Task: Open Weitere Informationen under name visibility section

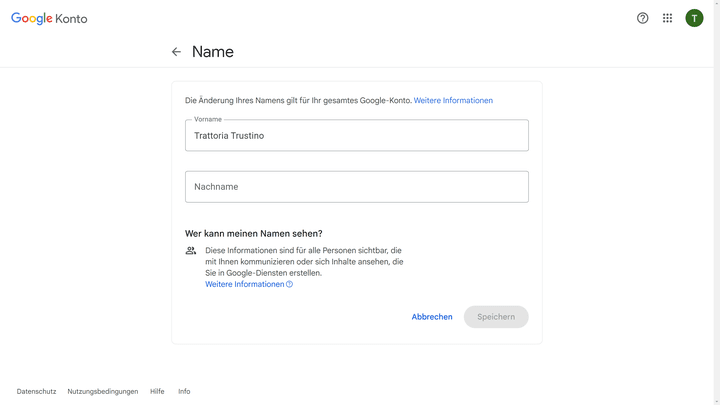Action: pos(245,284)
